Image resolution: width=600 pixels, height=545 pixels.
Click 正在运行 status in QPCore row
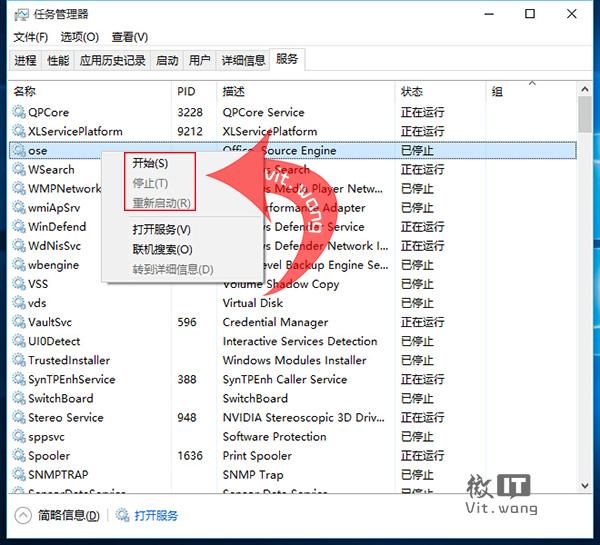tap(422, 112)
